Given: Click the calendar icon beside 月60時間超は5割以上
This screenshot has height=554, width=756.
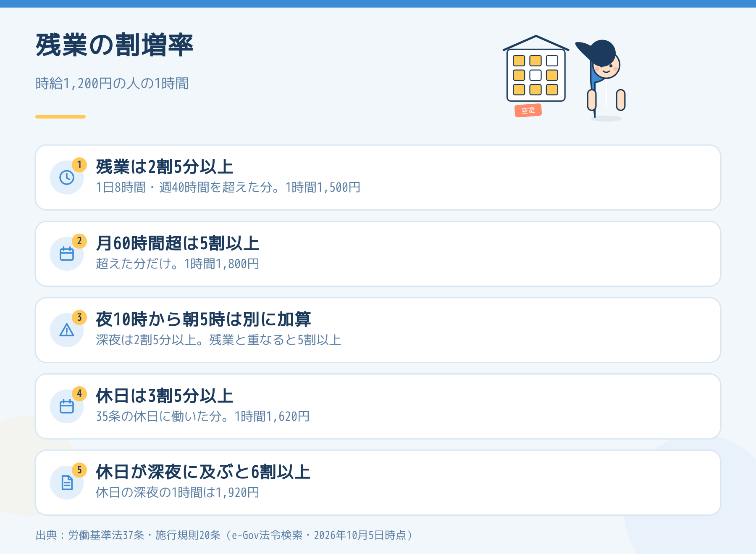Looking at the screenshot, I should point(67,254).
